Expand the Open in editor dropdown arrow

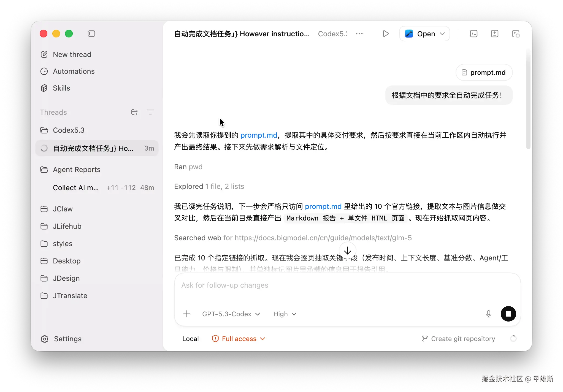point(442,34)
